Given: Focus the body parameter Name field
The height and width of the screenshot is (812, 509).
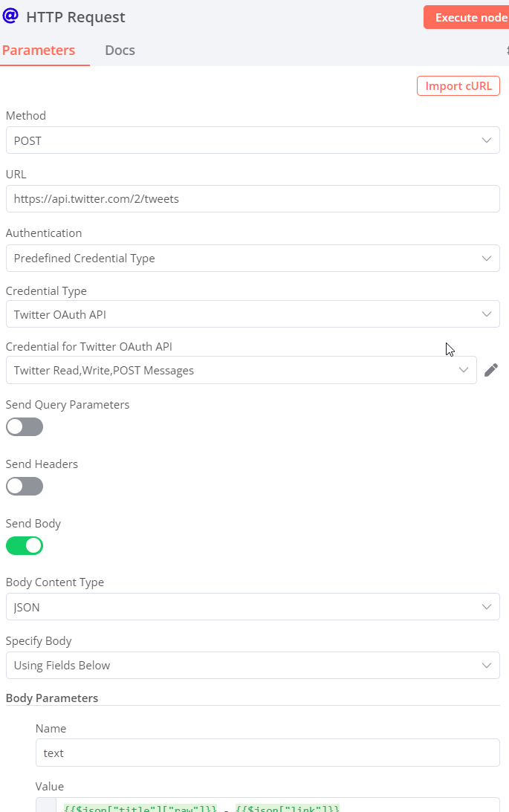Looking at the screenshot, I should click(268, 752).
